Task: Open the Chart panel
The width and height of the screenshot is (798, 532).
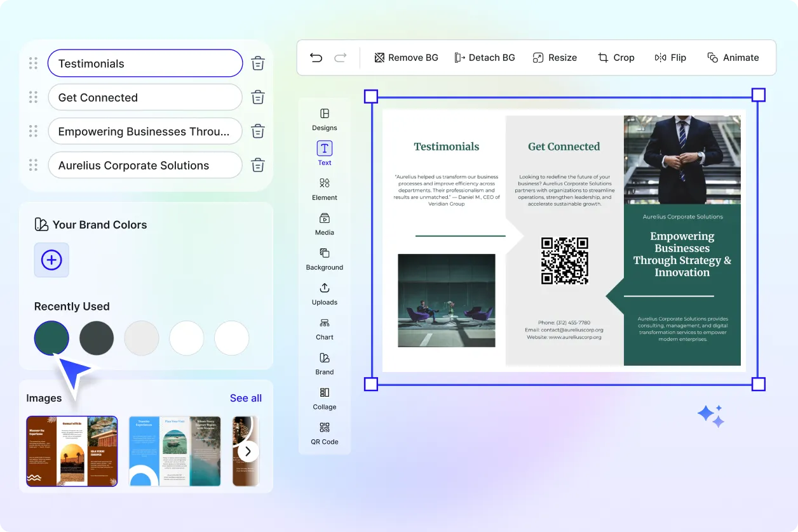Action: pos(324,329)
